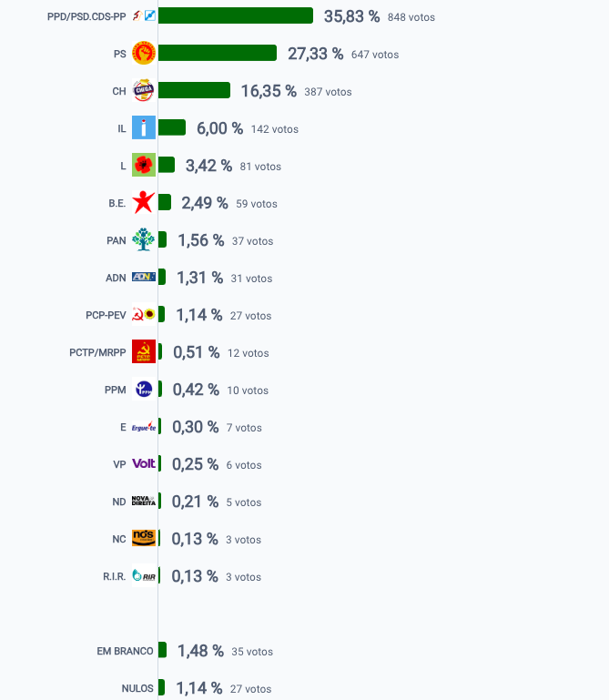
Task: Select the Ergue-te party logo
Action: (x=144, y=427)
